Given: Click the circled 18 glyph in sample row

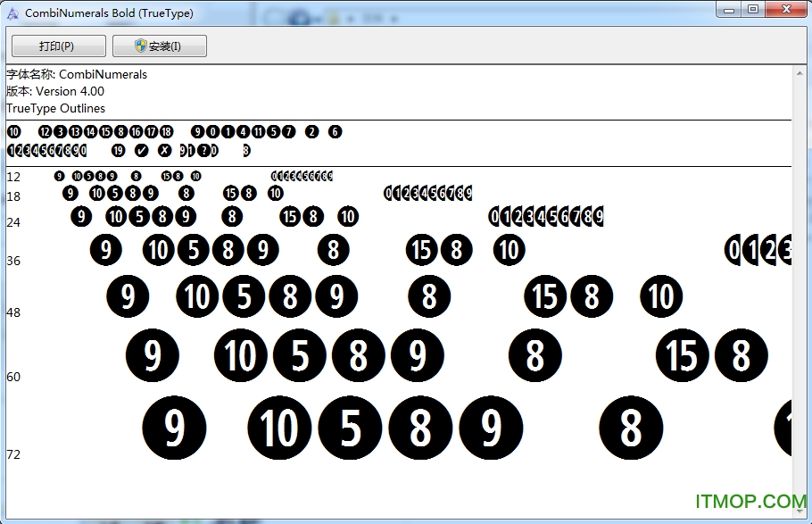Looking at the screenshot, I should click(166, 132).
